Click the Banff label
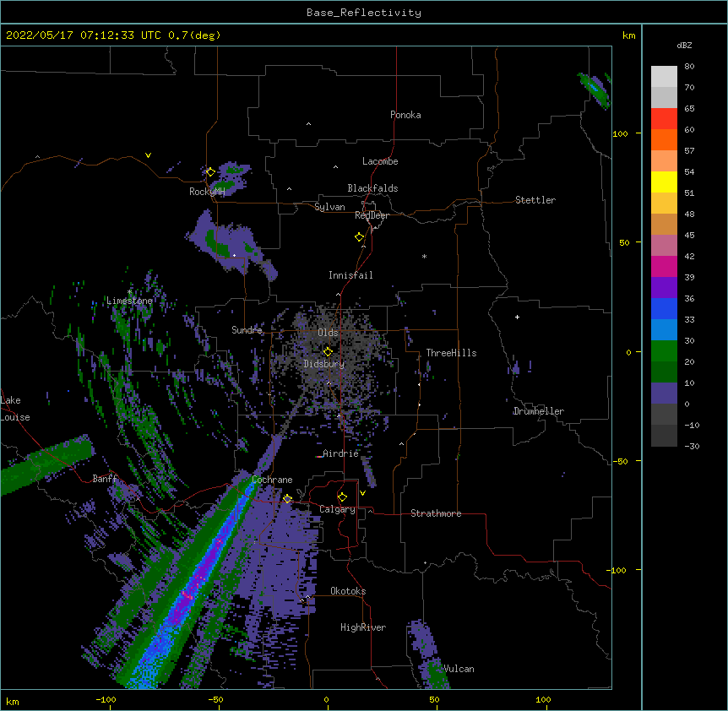Screen dimensions: 728x711 [x=105, y=479]
